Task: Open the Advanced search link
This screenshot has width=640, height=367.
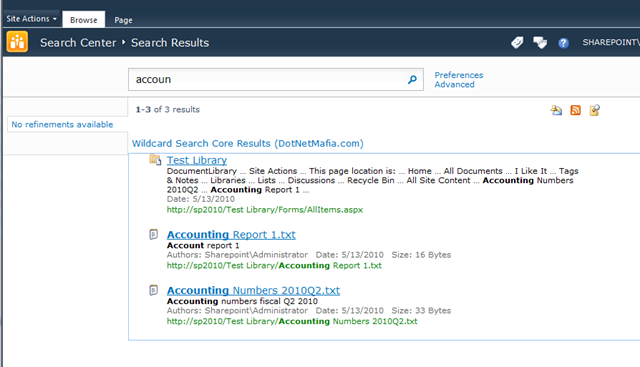Action: coord(454,85)
